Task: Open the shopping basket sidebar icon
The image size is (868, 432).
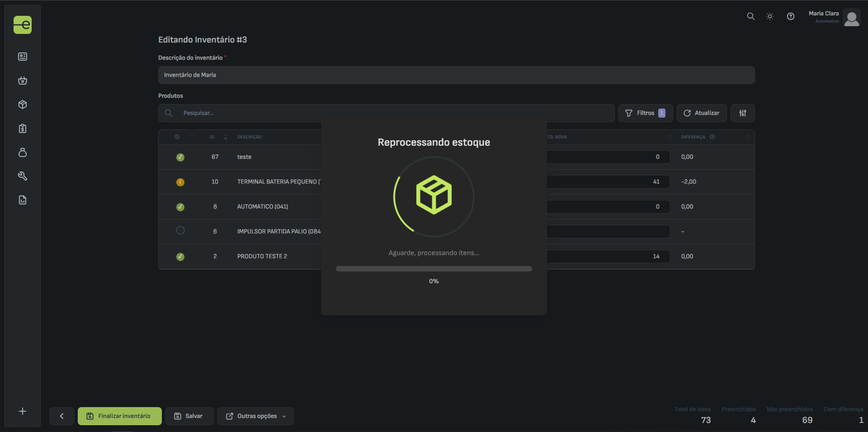Action: [x=23, y=81]
